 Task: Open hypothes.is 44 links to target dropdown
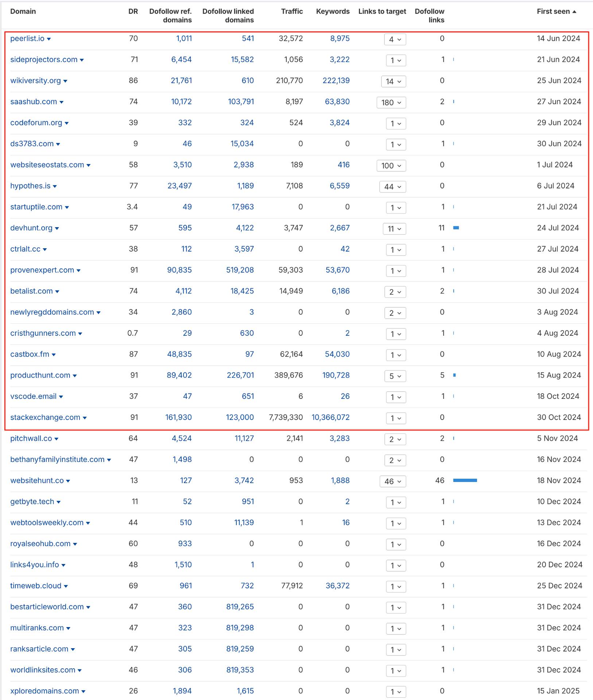(x=393, y=187)
